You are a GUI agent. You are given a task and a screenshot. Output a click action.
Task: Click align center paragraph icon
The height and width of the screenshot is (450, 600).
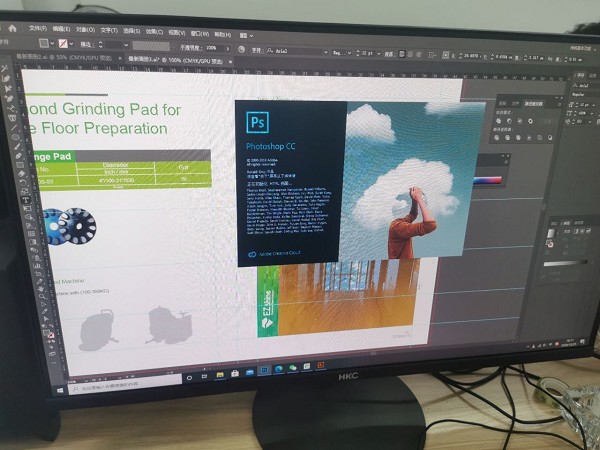[x=410, y=55]
